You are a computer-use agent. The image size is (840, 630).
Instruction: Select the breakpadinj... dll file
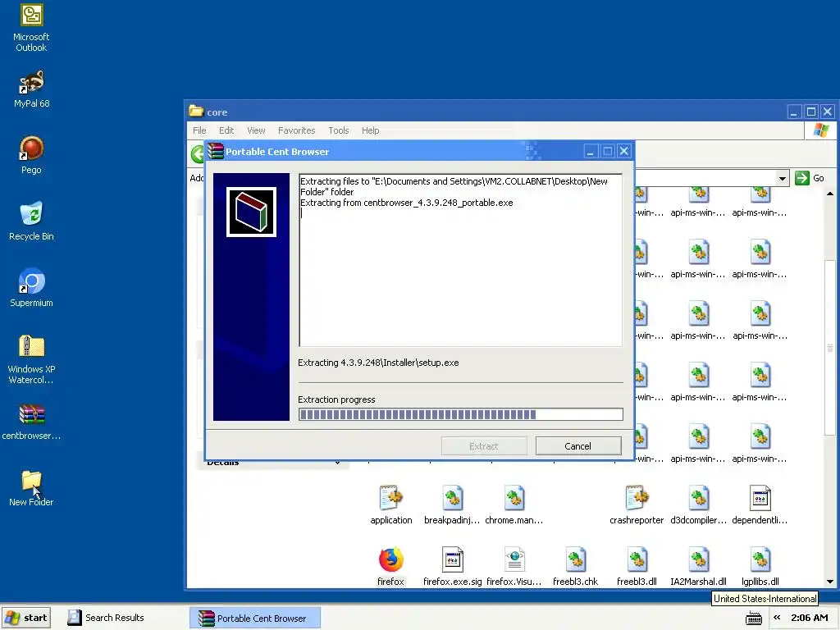click(x=452, y=505)
